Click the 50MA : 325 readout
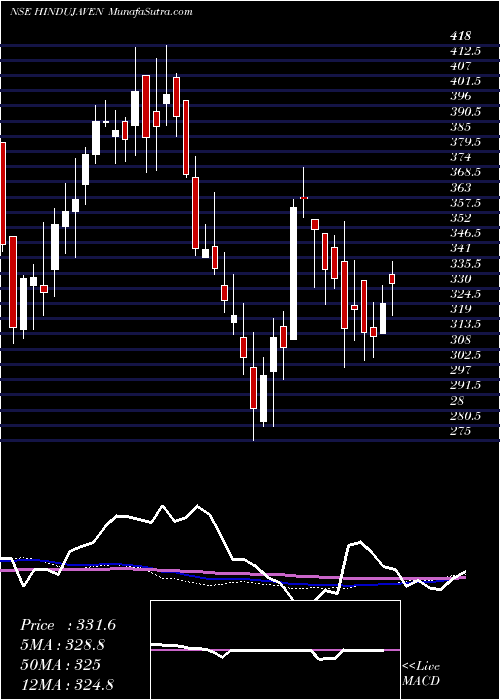 click(x=60, y=665)
